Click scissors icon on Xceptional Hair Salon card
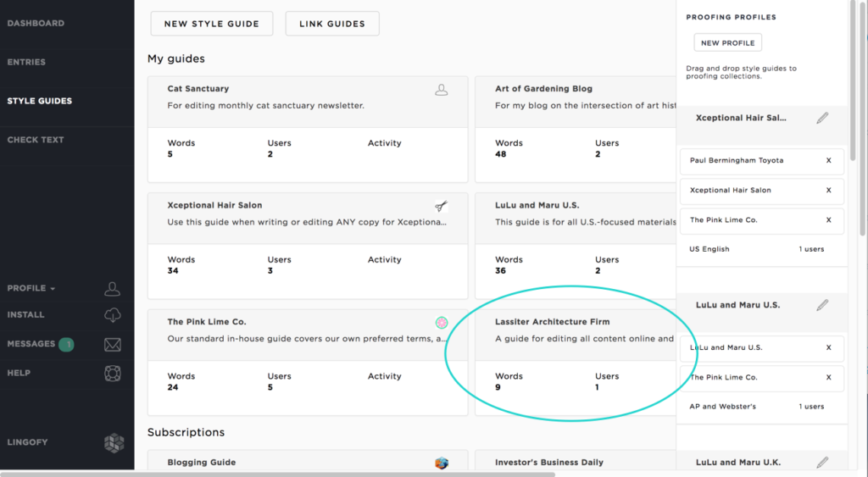The width and height of the screenshot is (868, 477). (x=441, y=207)
